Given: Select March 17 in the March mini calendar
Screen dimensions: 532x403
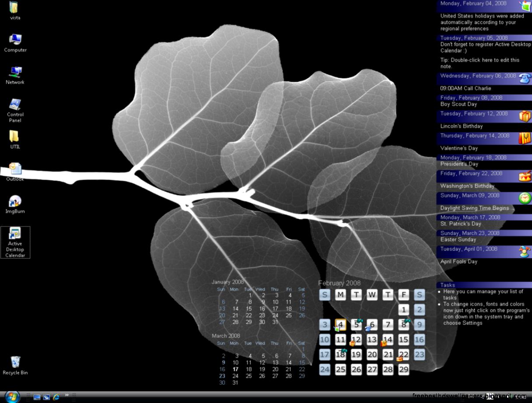Looking at the screenshot, I should coord(235,369).
